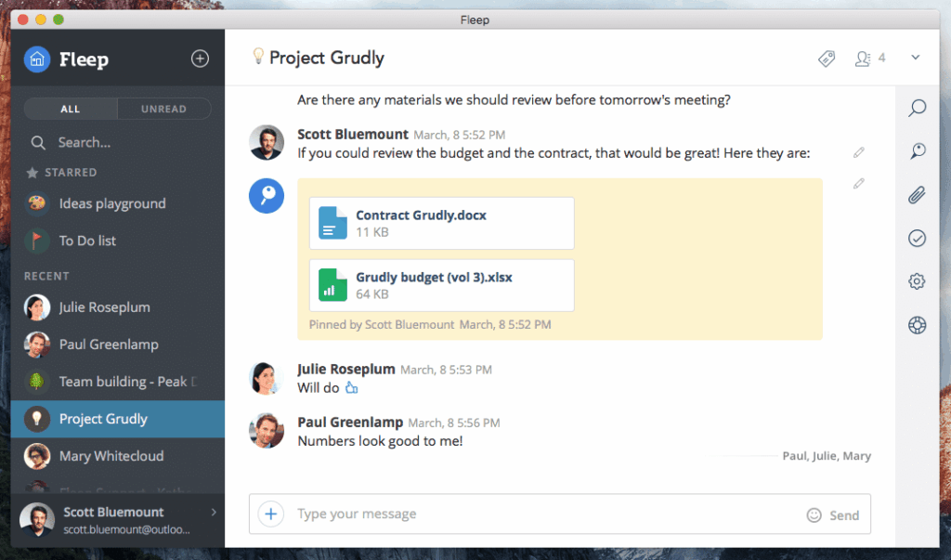Click the Type your message field
951x560 pixels.
[x=546, y=514]
